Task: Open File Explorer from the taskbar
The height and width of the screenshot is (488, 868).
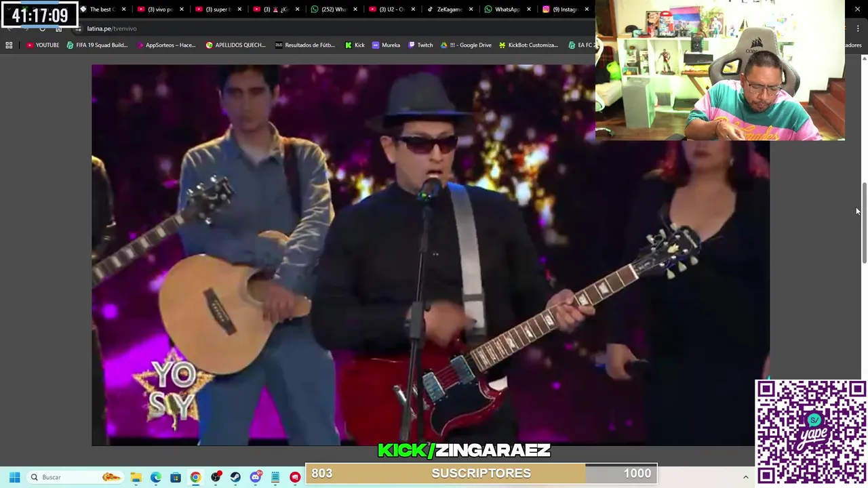Action: coord(136,477)
